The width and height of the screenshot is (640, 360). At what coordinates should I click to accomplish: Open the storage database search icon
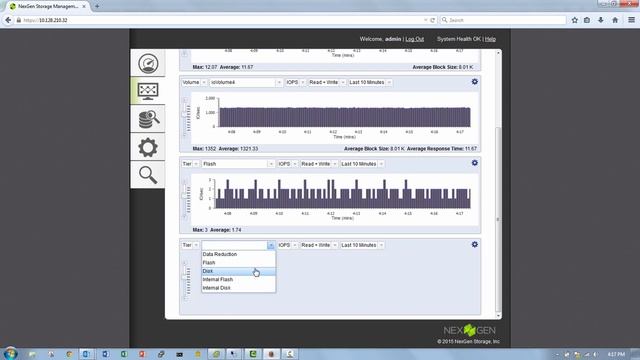coord(149,119)
